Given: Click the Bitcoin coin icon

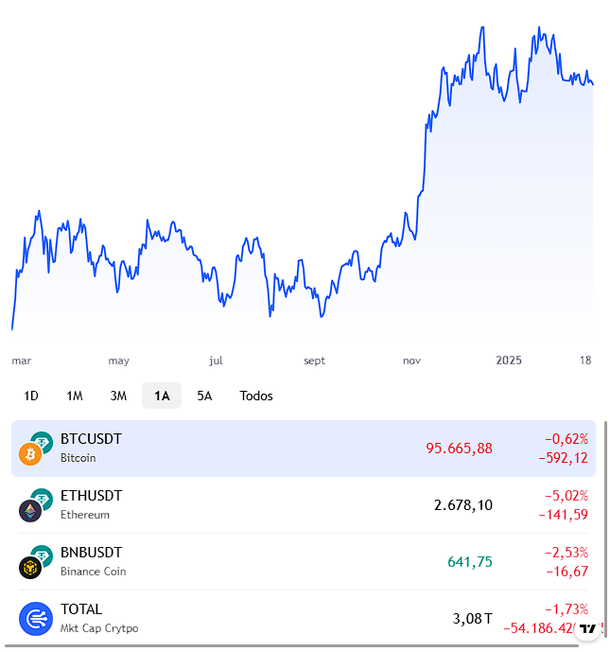Looking at the screenshot, I should (x=30, y=455).
